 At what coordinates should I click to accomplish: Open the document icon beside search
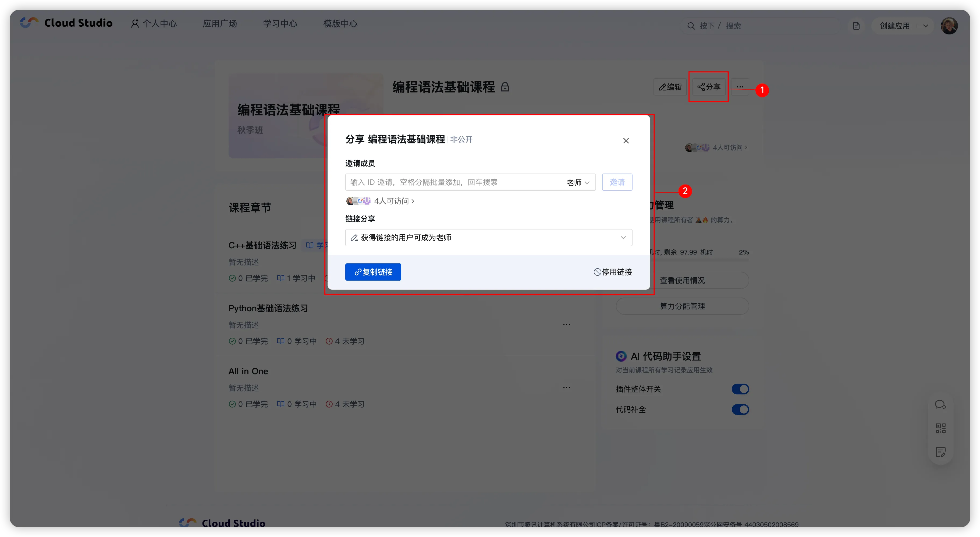point(856,26)
